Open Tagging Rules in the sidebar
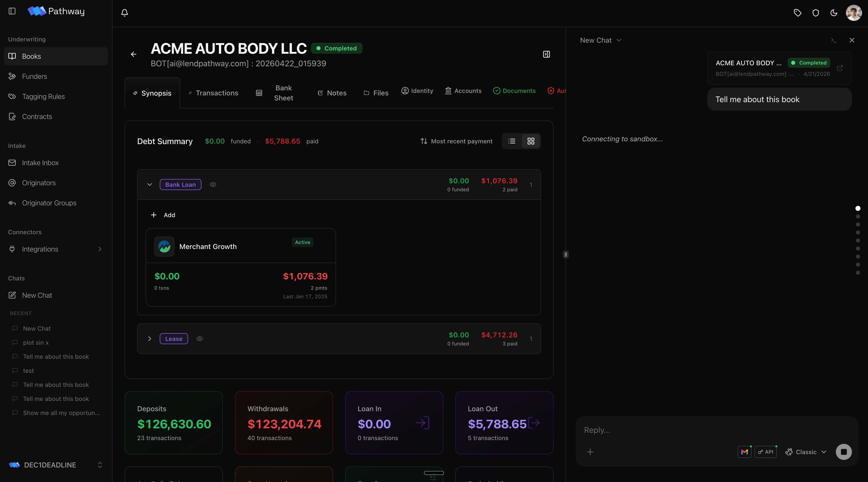Screen dimensions: 868x482 coord(56,97)
